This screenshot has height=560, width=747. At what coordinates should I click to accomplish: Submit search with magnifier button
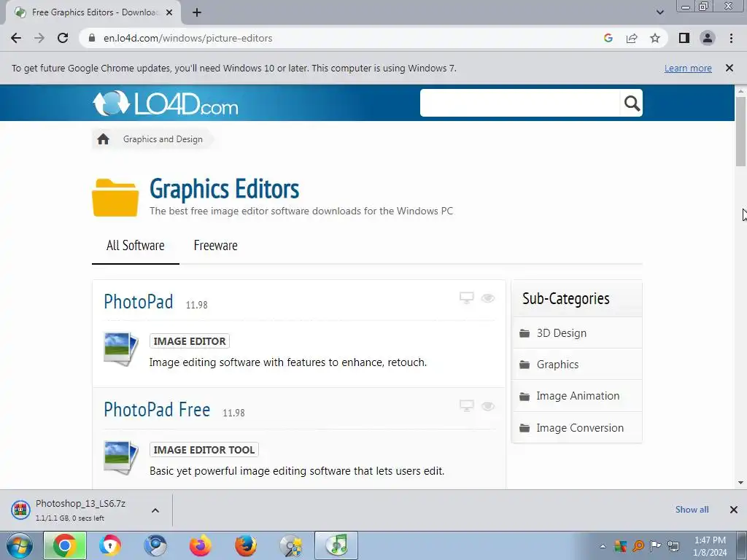(x=632, y=103)
